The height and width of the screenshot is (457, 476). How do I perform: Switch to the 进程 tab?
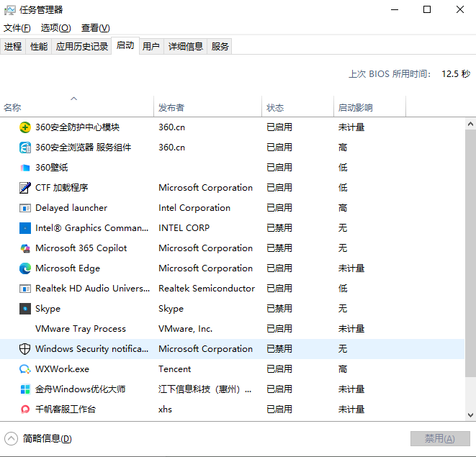13,47
